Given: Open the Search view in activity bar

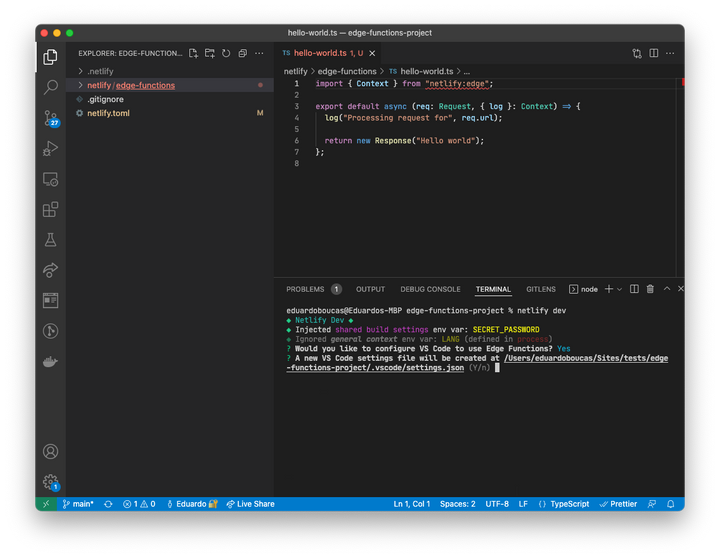Looking at the screenshot, I should click(50, 88).
